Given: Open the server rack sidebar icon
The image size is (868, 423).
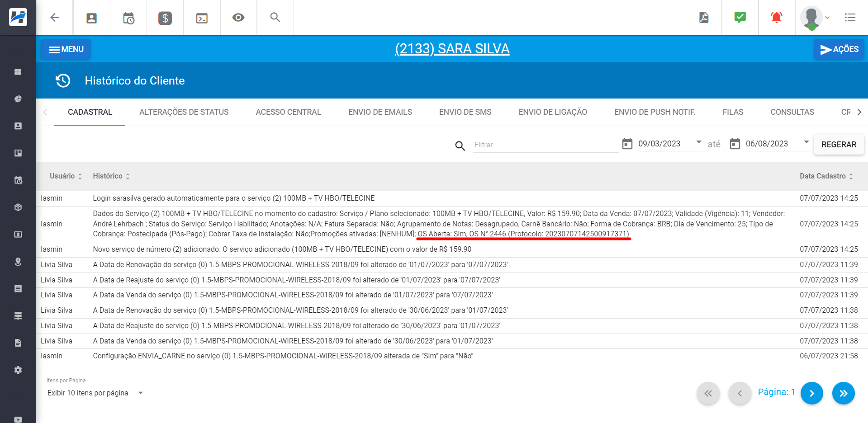Looking at the screenshot, I should 18,316.
